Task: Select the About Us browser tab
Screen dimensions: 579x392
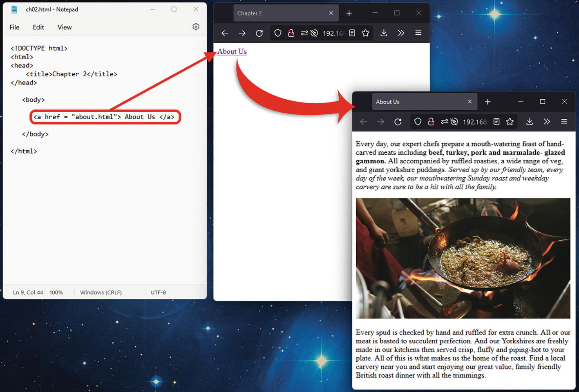Action: pyautogui.click(x=417, y=102)
